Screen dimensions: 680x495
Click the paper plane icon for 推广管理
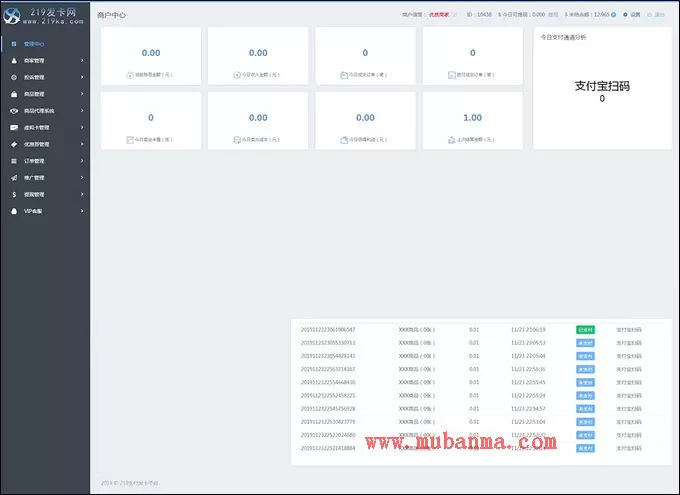click(x=13, y=177)
